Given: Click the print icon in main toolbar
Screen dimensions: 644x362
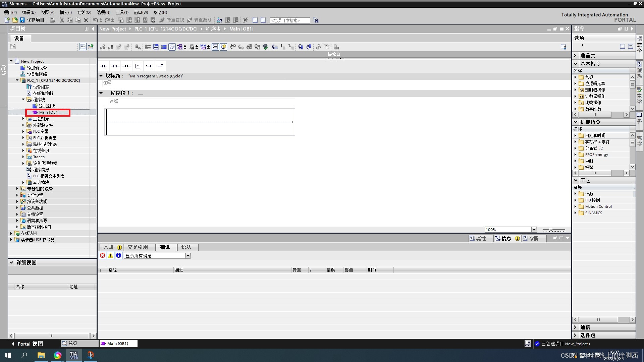Looking at the screenshot, I should (52, 20).
